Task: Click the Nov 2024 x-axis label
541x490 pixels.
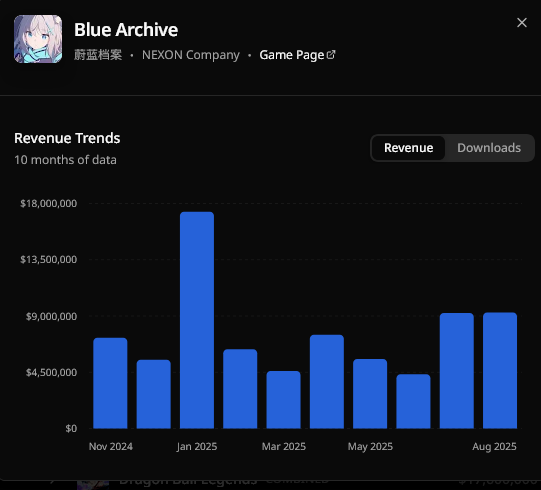Action: (111, 447)
